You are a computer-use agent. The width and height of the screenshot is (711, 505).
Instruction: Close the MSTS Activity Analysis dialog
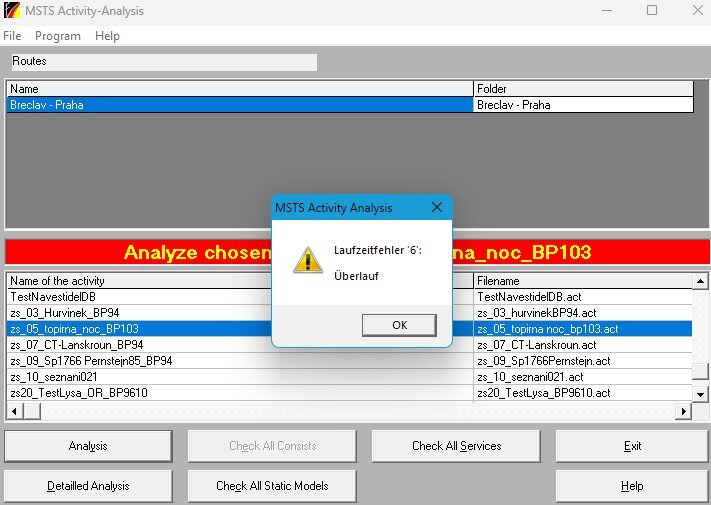[x=436, y=208]
